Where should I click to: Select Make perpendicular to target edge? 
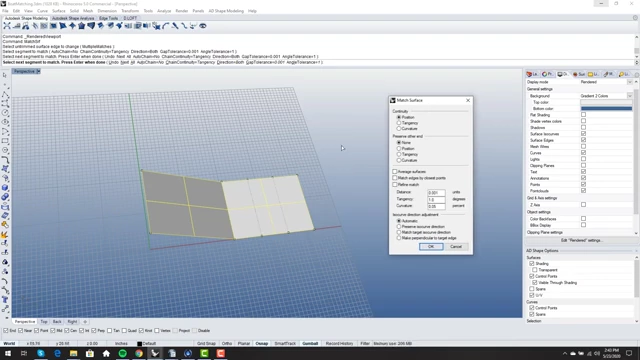tap(399, 238)
